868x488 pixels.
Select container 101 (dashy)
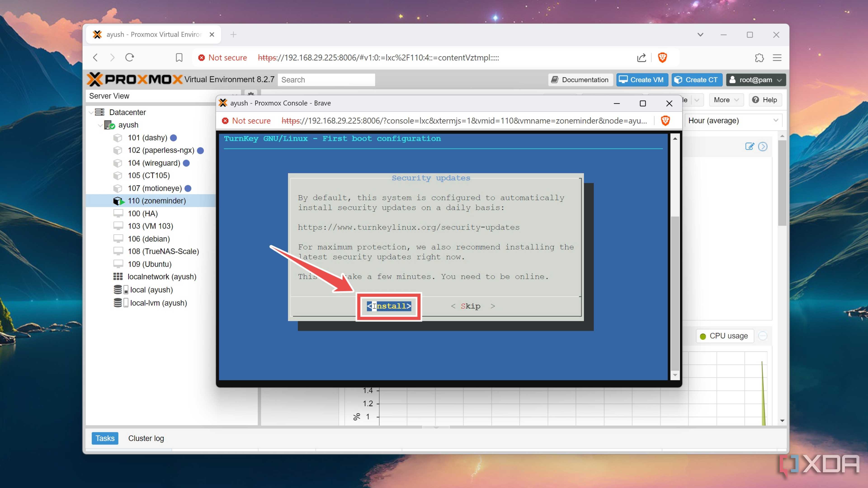(148, 138)
